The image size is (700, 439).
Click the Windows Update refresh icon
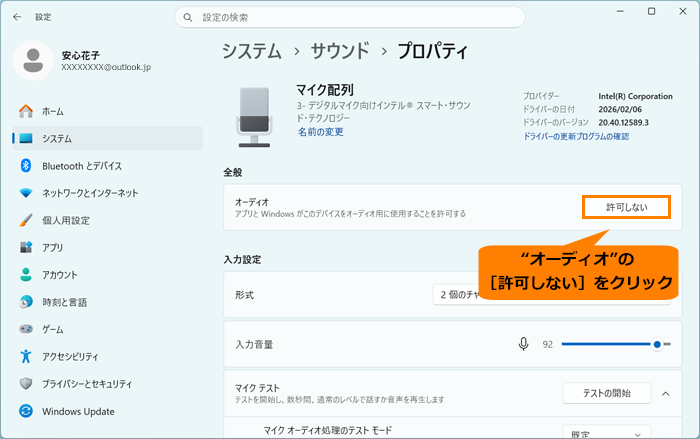click(x=26, y=411)
